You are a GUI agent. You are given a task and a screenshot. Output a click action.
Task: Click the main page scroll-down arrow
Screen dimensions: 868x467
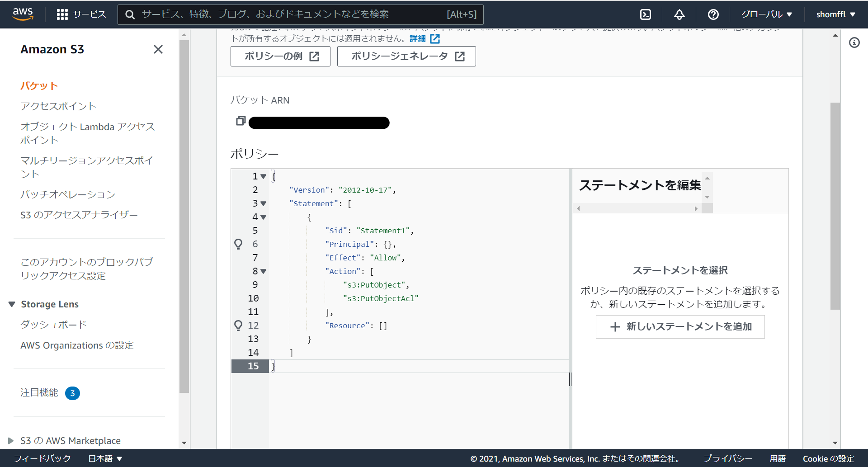click(835, 443)
